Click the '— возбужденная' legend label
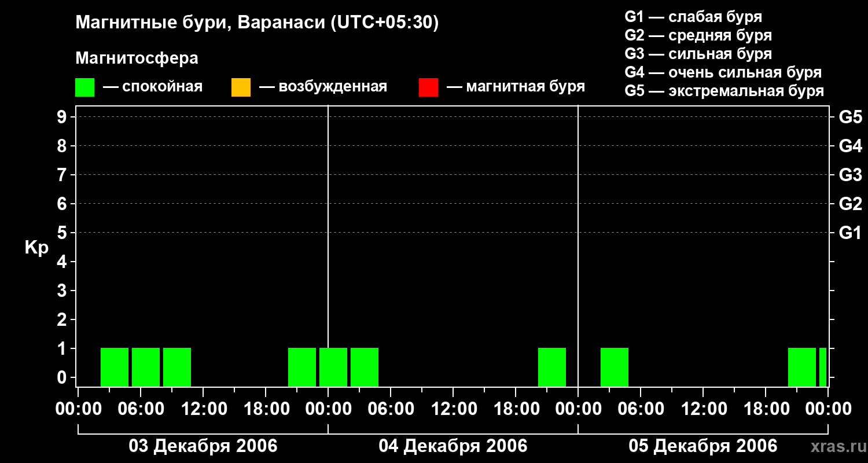868x463 pixels. click(x=323, y=87)
